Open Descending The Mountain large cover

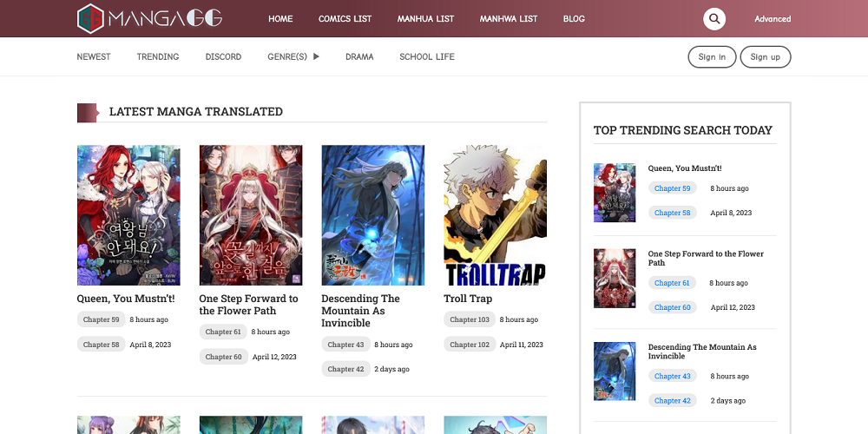pos(373,215)
